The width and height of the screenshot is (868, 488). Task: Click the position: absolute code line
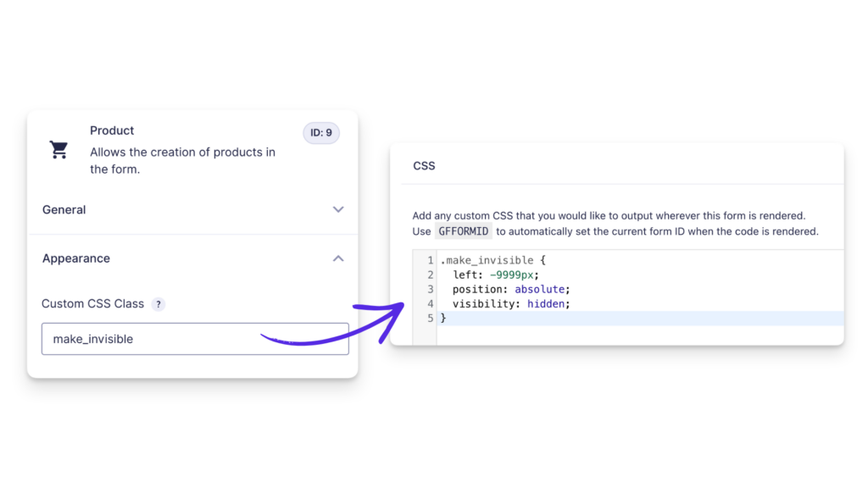click(511, 290)
